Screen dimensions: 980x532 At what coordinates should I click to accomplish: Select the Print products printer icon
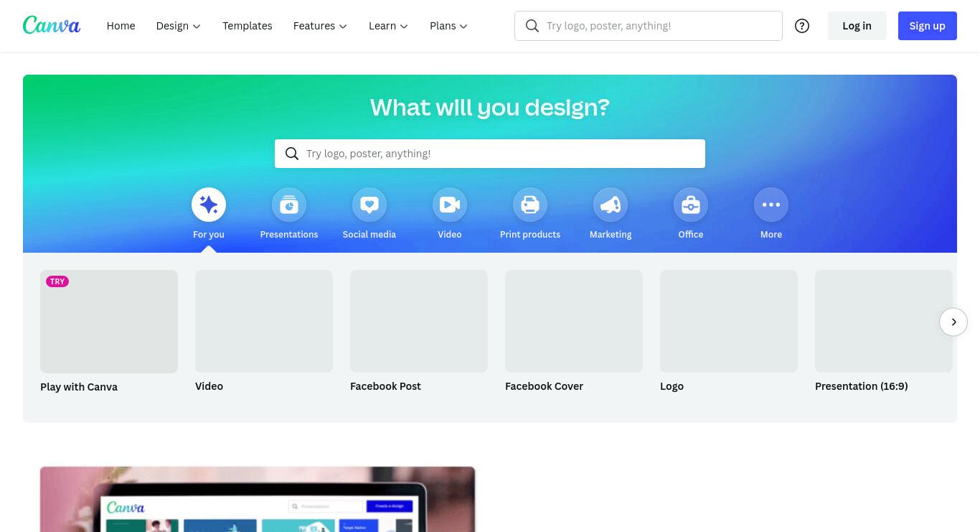click(x=530, y=205)
